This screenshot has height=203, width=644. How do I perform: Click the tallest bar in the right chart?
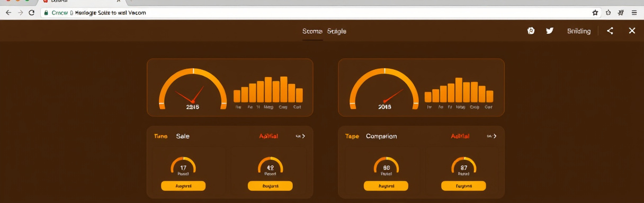[x=459, y=90]
